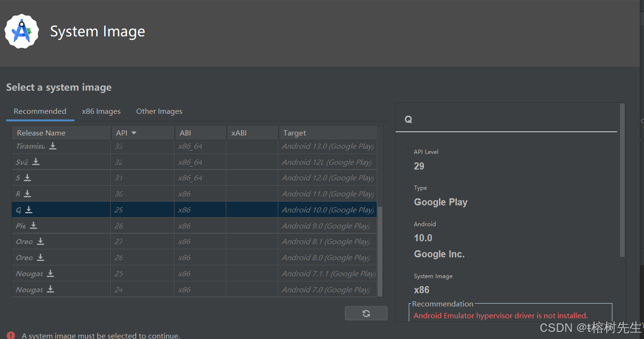The width and height of the screenshot is (644, 339).
Task: Download the Q system image
Action: coord(29,210)
